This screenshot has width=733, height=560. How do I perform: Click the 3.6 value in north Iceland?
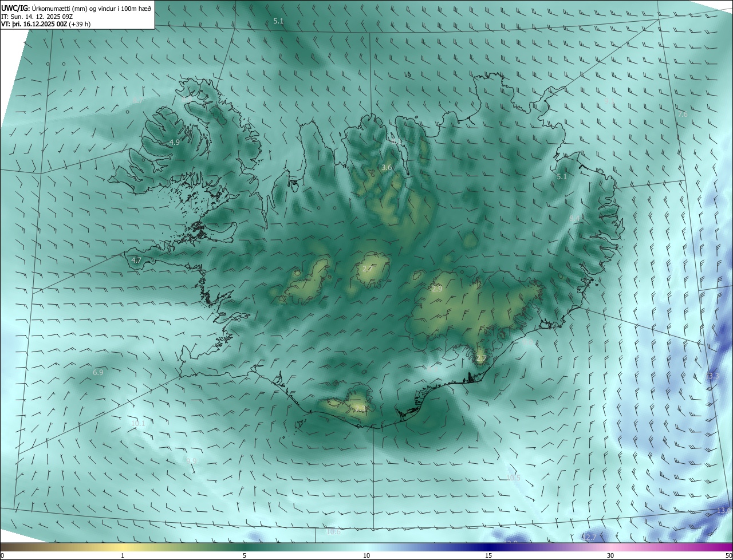click(387, 167)
